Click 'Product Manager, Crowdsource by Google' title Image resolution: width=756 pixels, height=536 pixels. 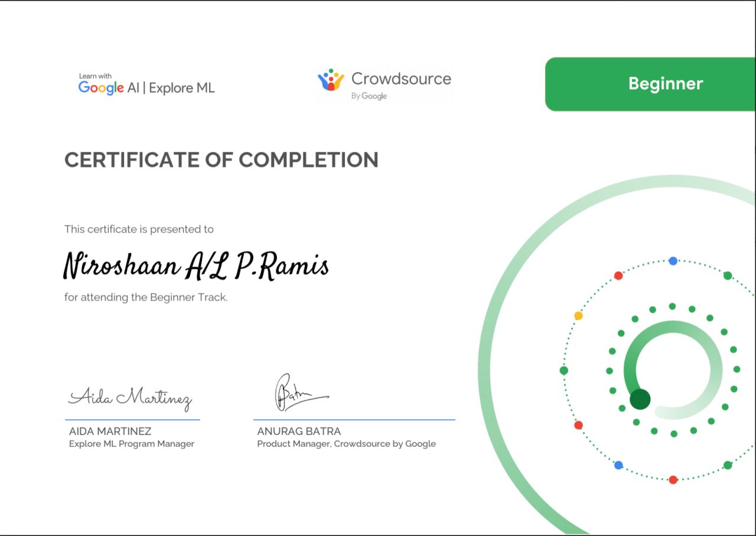(x=347, y=444)
